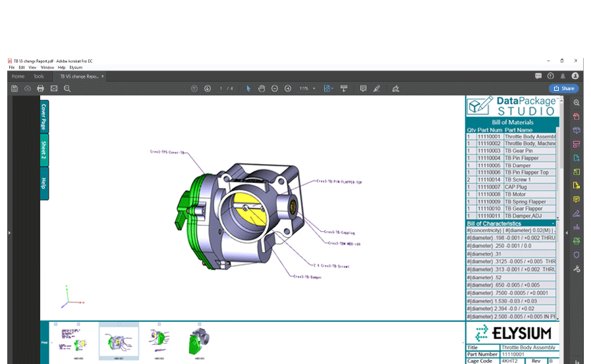Viewport: 591px width, 364px height.
Task: Select the TB Motor row in BOM
Action: click(511, 194)
